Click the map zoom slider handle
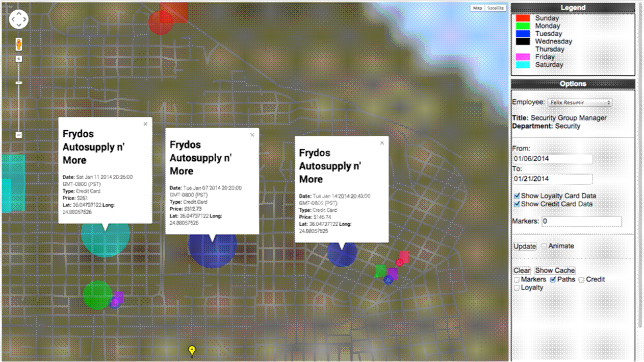The image size is (644, 362). (x=19, y=82)
